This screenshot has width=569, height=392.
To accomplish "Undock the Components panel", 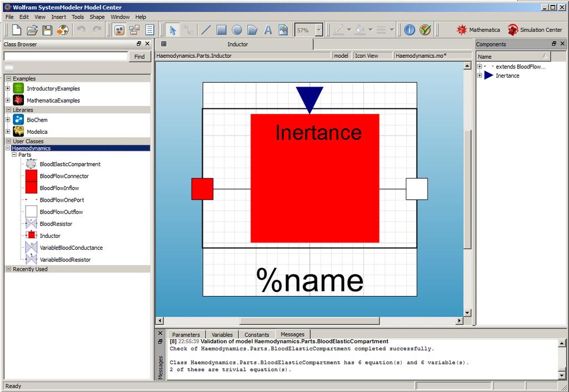I will (x=554, y=43).
